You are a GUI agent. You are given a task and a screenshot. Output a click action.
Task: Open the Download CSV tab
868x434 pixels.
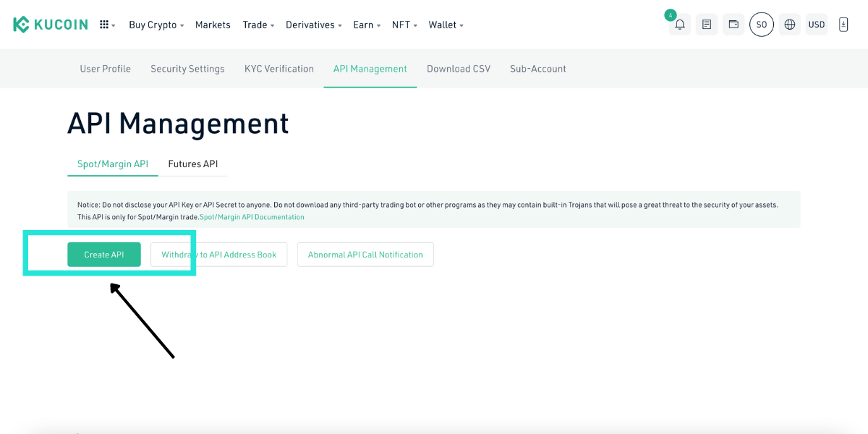point(459,69)
